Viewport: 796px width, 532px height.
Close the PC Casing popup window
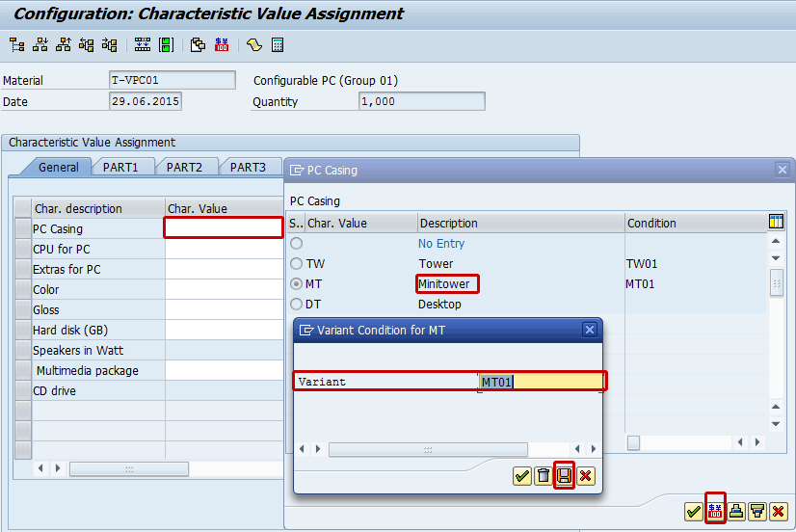(x=783, y=170)
